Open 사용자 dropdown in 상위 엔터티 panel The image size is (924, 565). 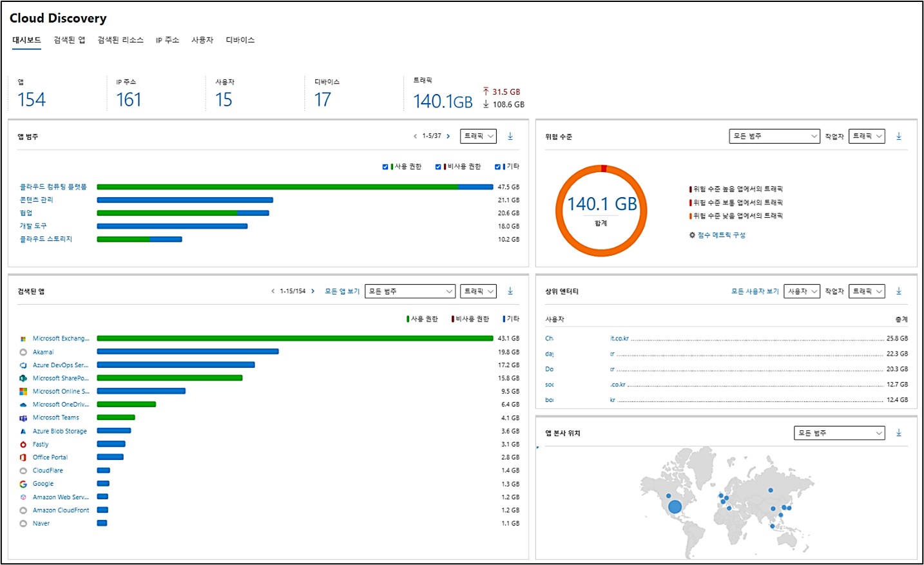coord(802,291)
